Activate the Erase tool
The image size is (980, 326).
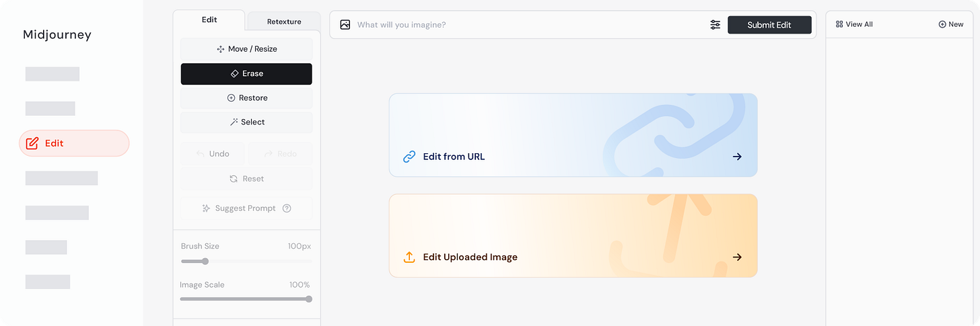point(246,73)
